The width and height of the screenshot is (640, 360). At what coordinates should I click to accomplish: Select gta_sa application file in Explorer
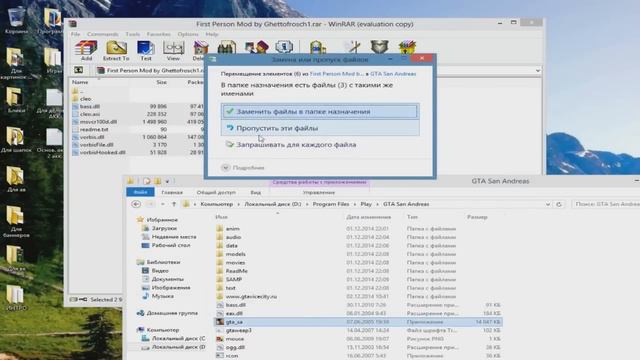[358, 322]
